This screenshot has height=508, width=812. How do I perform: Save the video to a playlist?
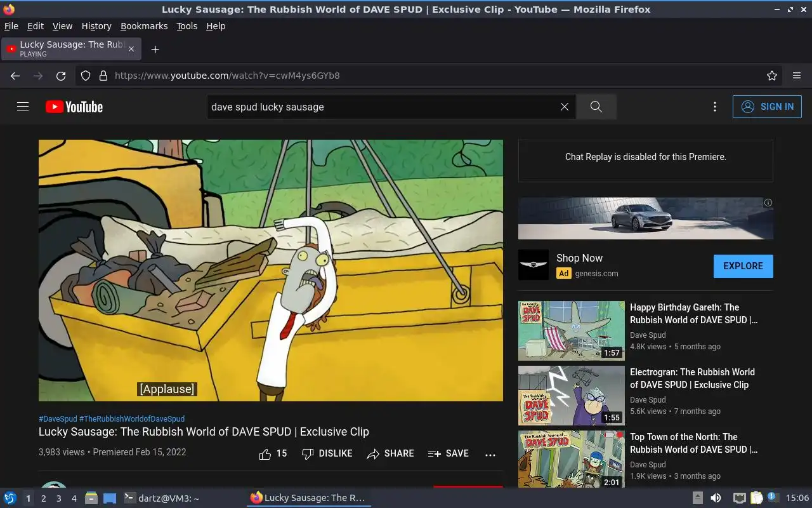pos(449,453)
